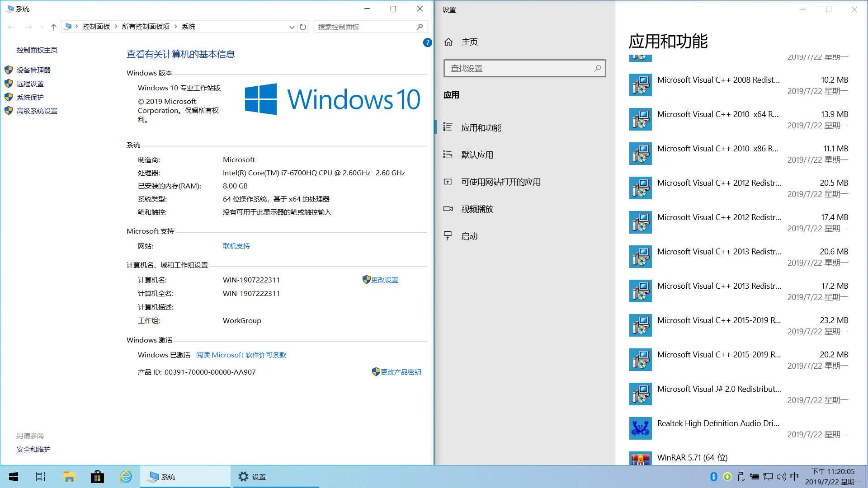Click magnifier icon in settings search box
The image size is (868, 488).
[597, 68]
